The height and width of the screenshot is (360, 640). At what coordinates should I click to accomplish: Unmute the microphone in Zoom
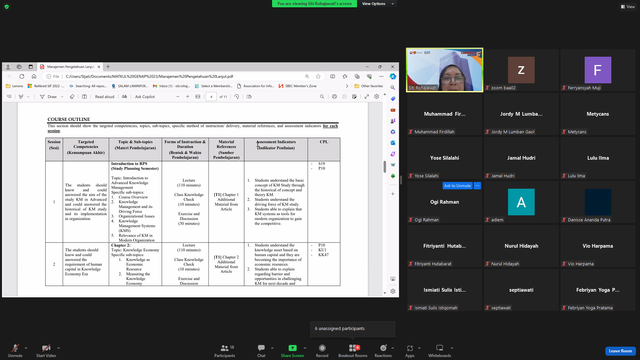coord(15,350)
